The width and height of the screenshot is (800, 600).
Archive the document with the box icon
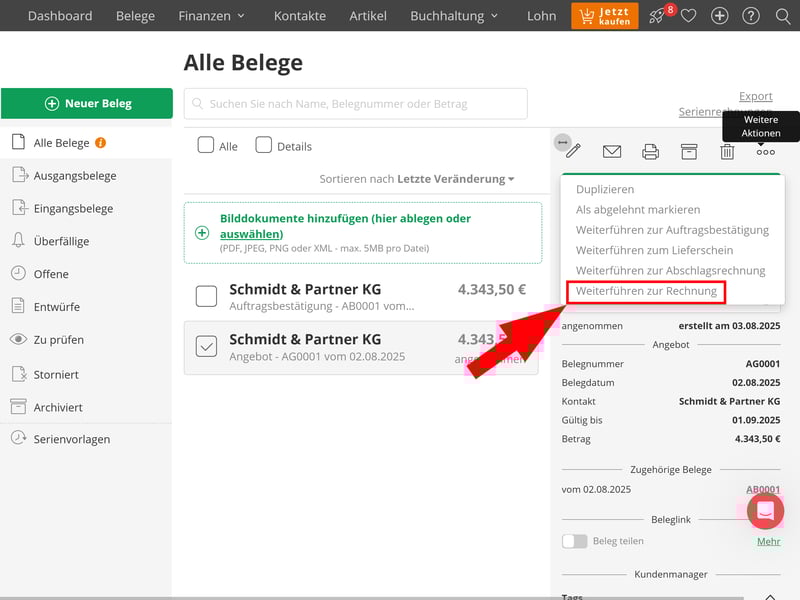[x=689, y=152]
